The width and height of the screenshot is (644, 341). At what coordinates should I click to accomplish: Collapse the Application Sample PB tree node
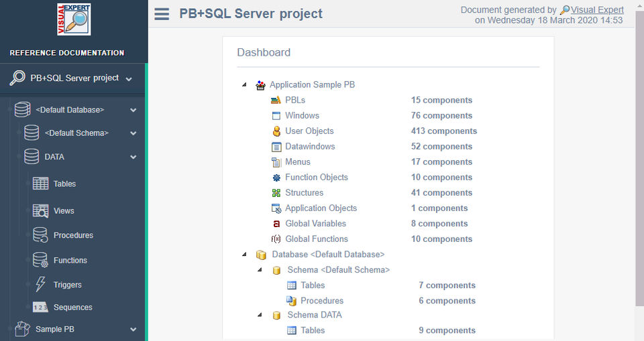[x=244, y=85]
